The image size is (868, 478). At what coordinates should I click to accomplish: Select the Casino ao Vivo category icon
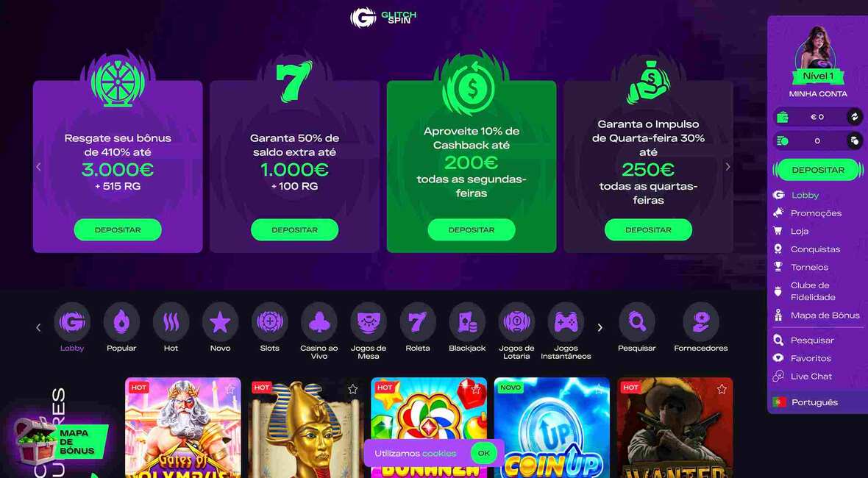coord(319,321)
